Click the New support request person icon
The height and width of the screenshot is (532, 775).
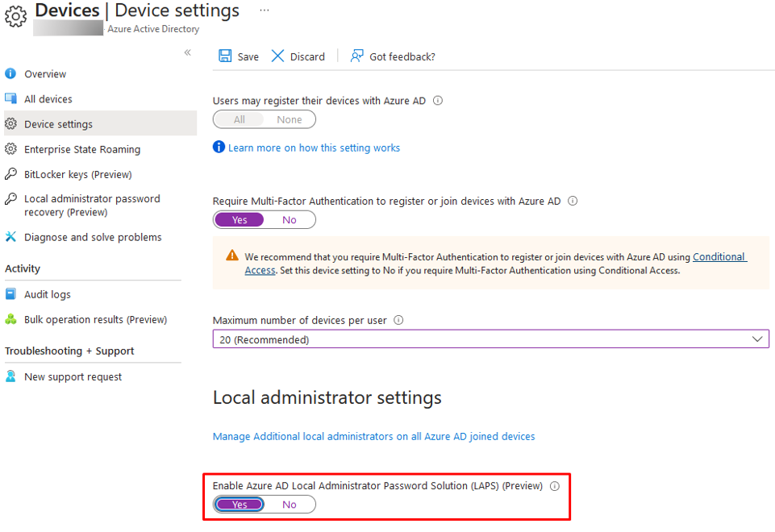pyautogui.click(x=10, y=376)
